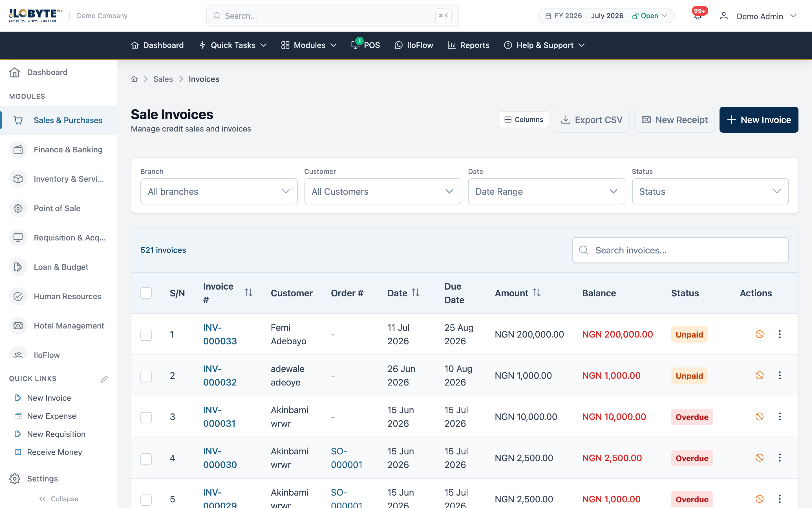Click the Loan & Budget icon in sidebar
This screenshot has height=508, width=812.
tap(18, 267)
